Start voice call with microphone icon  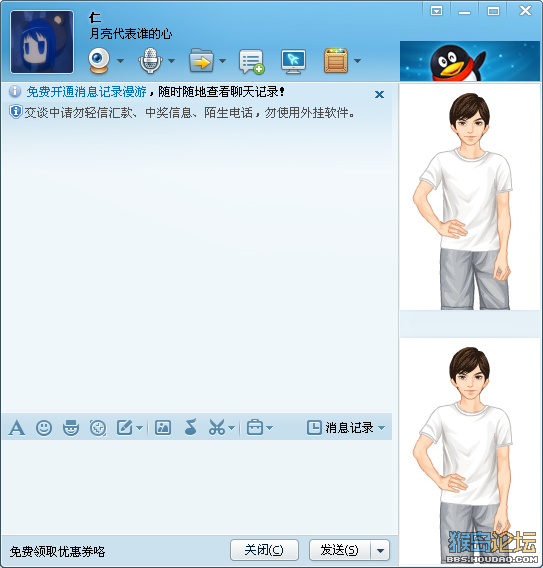coord(150,60)
